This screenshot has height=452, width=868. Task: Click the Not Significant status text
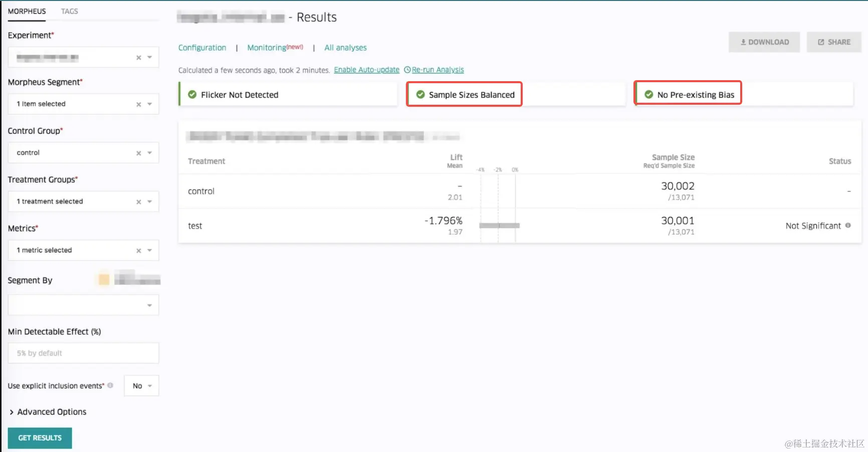click(813, 226)
